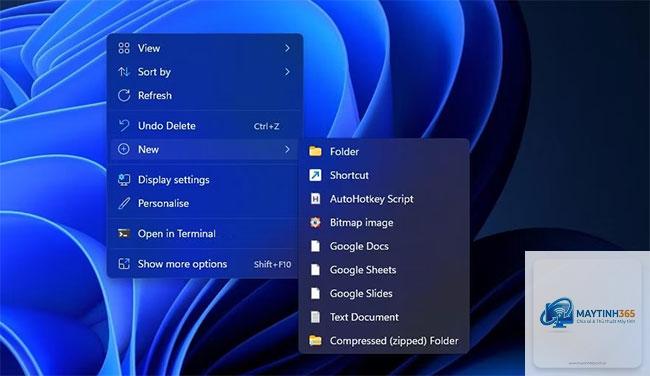Click the Refresh circular arrow icon
The height and width of the screenshot is (376, 650).
tap(124, 95)
